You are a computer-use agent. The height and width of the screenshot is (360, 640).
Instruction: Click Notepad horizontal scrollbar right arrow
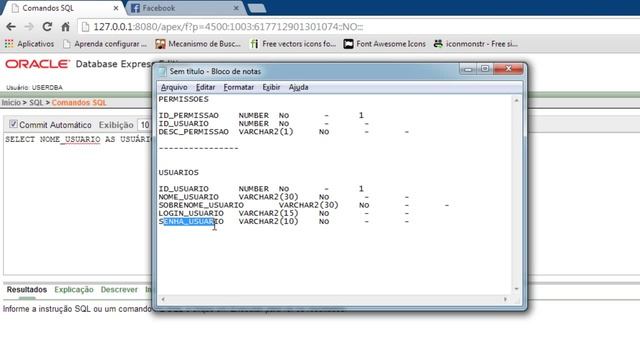505,299
